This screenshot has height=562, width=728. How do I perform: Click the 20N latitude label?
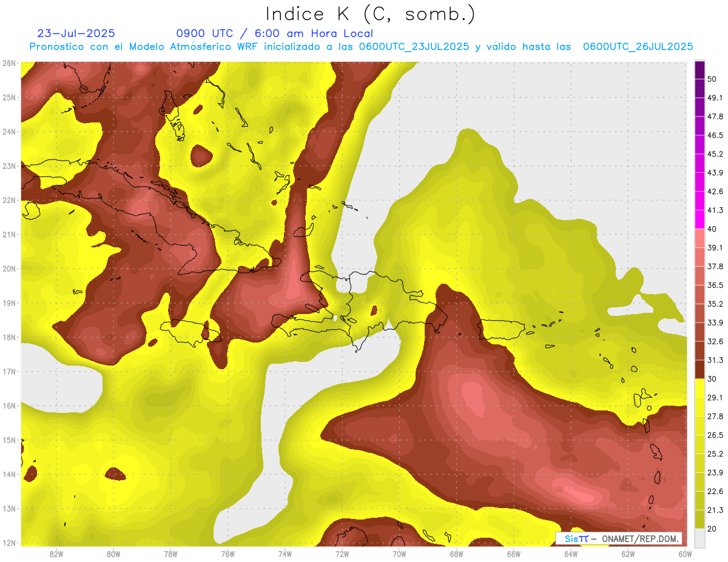[8, 269]
